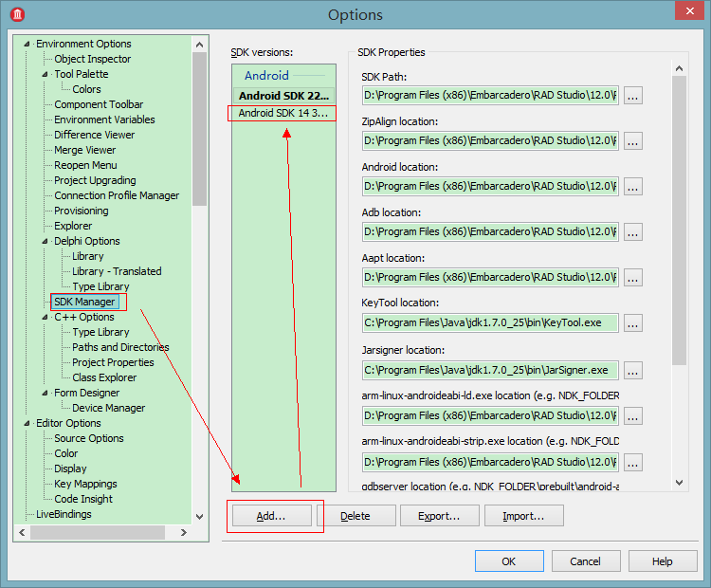Image resolution: width=711 pixels, height=588 pixels.
Task: Open Paths and Directories page
Action: tap(120, 347)
